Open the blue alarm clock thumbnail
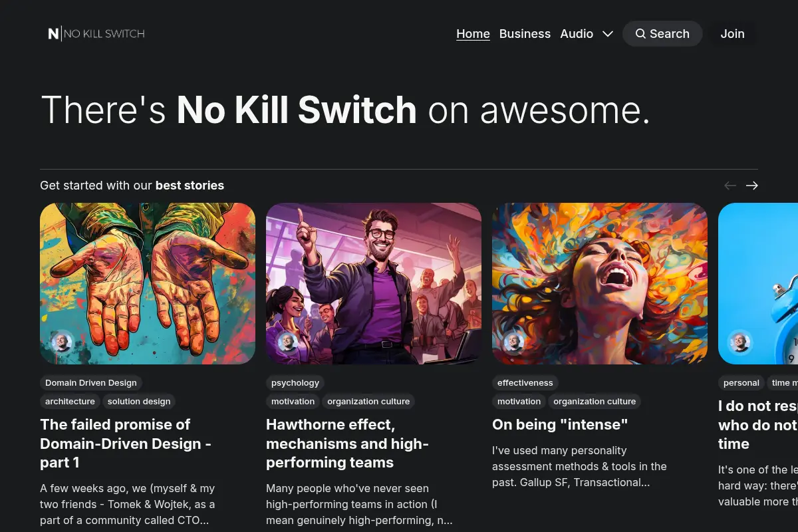This screenshot has height=532, width=798. (758, 283)
